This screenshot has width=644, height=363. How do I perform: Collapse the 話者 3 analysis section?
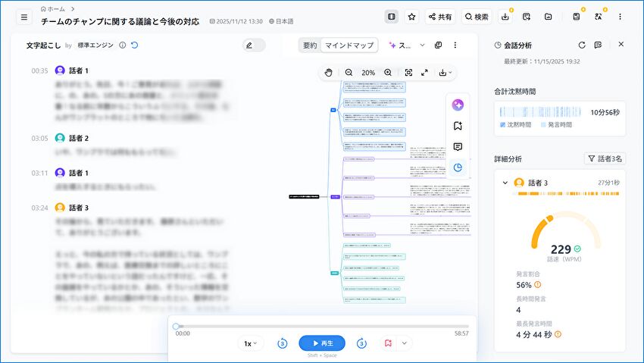click(x=505, y=183)
